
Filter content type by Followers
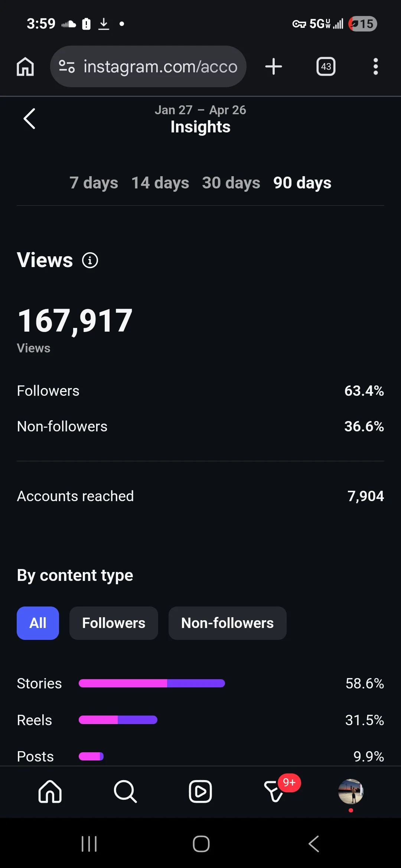pos(114,623)
